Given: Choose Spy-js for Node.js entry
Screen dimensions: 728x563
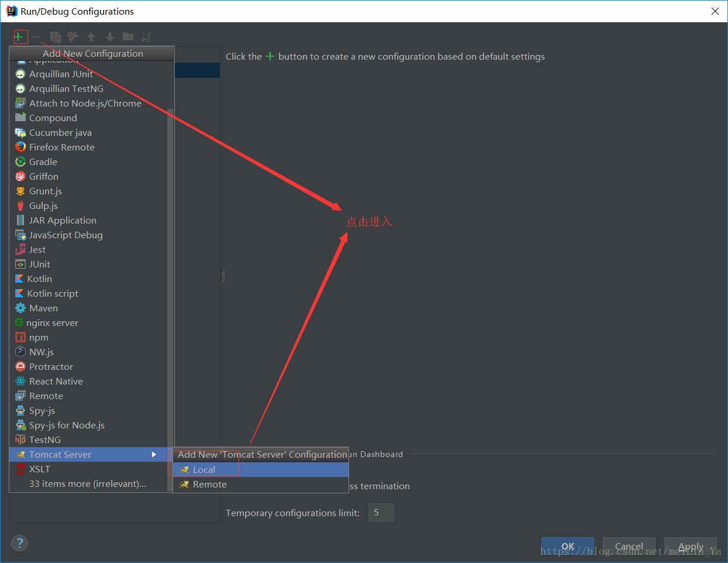Looking at the screenshot, I should coord(88,425).
